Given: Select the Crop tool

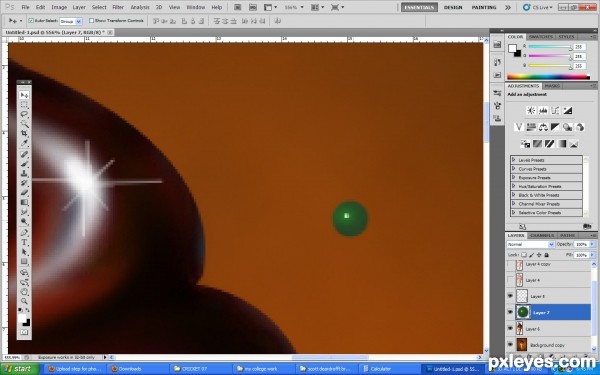Looking at the screenshot, I should pos(24,133).
